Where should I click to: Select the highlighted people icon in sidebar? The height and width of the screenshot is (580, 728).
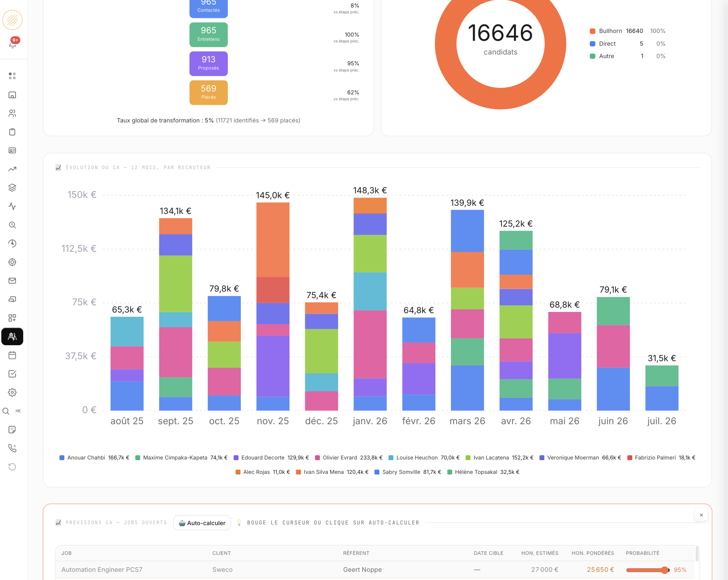(x=12, y=336)
